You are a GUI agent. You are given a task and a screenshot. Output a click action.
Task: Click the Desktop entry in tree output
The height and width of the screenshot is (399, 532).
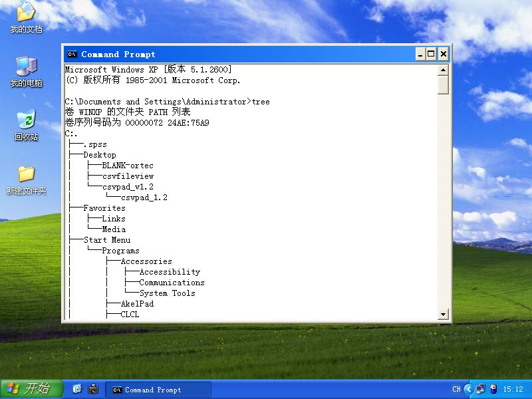[100, 155]
